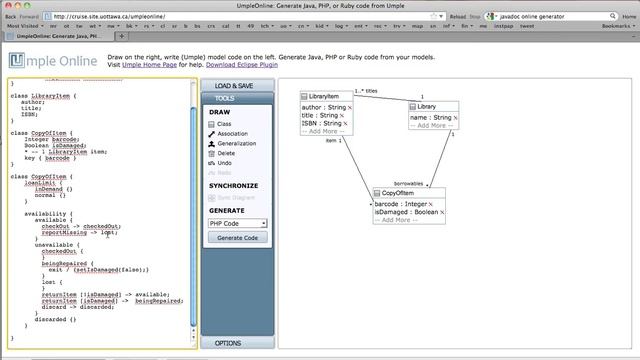Remove the author : String attribute
Screen dimensions: 640x360
(x=350, y=108)
